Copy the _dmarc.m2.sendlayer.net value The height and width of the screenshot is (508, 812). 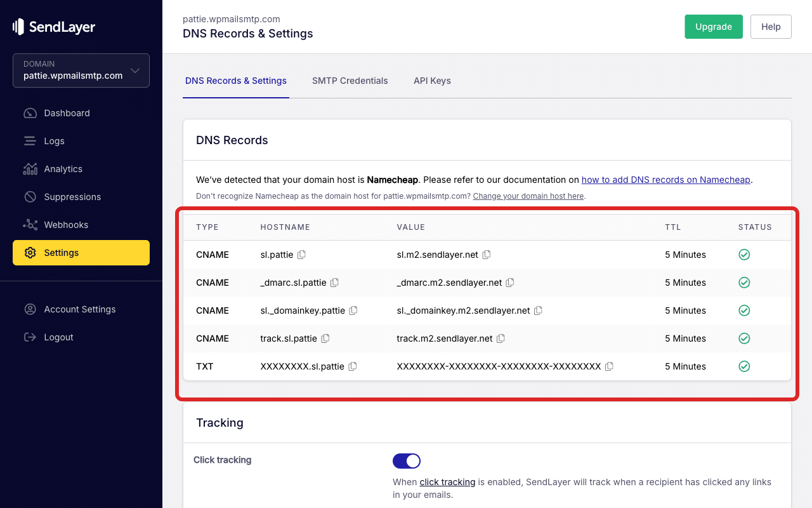tap(510, 283)
